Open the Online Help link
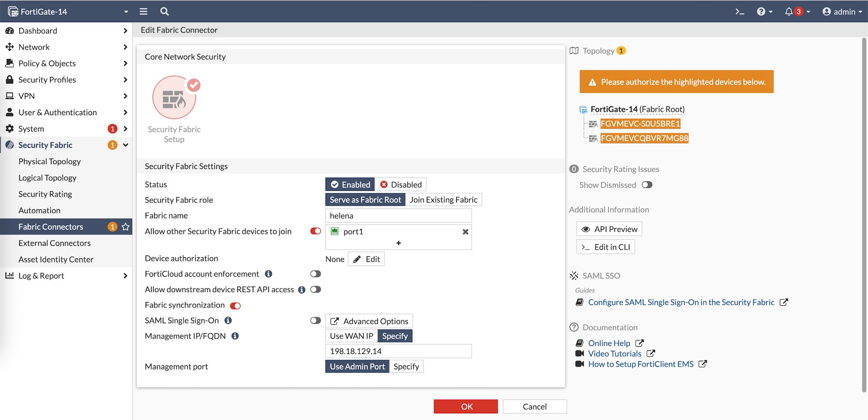868x420 pixels. [x=609, y=343]
